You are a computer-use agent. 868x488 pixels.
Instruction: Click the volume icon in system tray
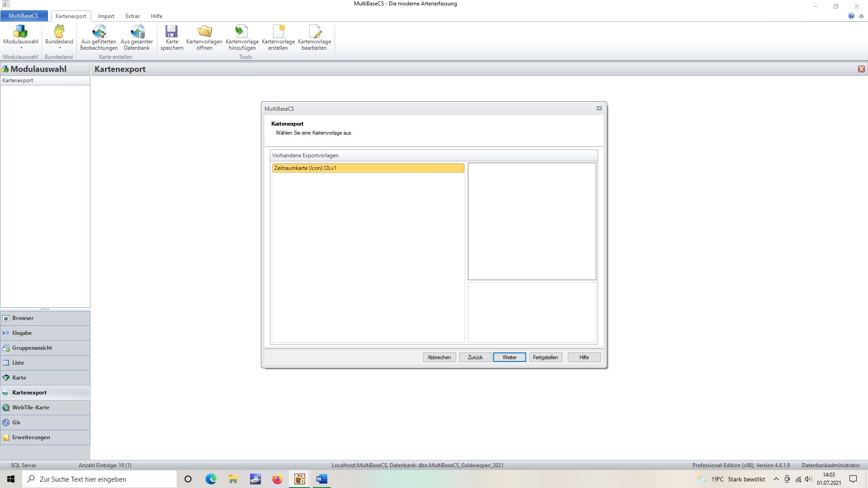point(809,479)
